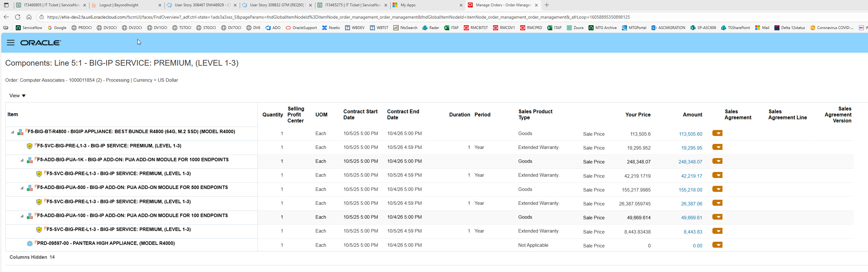This screenshot has height=272, width=868.
Task: Click the Oracle logo
Action: point(40,43)
